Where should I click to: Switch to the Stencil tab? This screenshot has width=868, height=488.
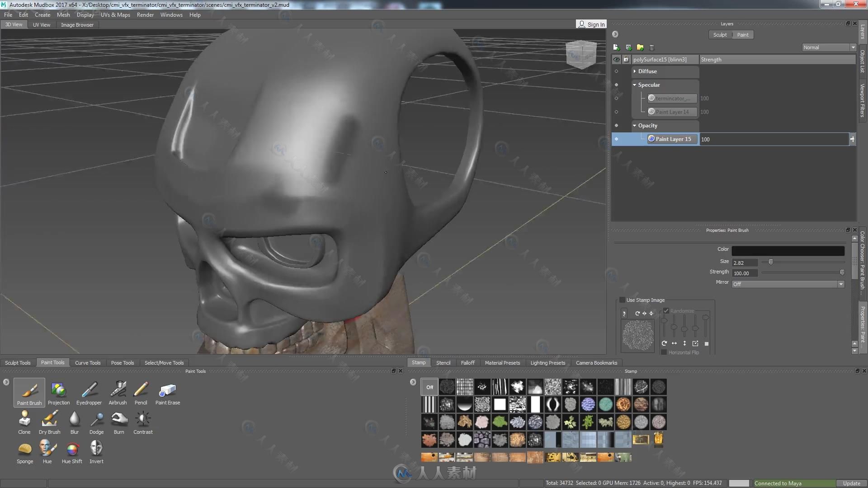point(443,362)
